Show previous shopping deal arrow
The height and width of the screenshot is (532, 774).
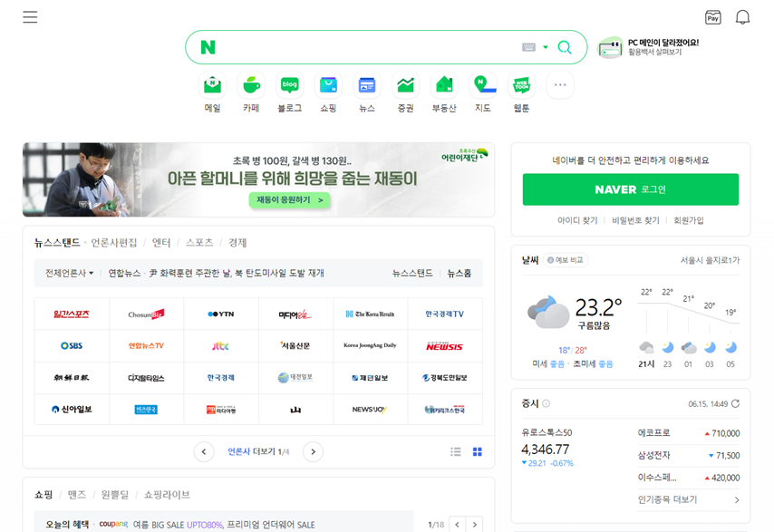(457, 524)
